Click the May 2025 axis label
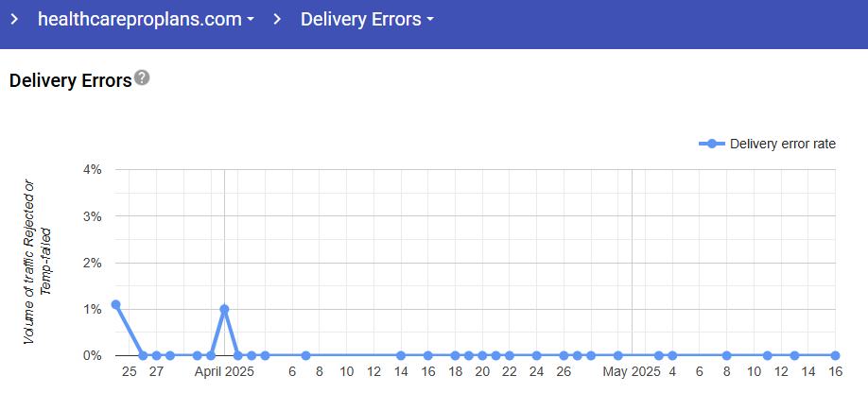Viewport: 868px width, 393px height. point(632,371)
